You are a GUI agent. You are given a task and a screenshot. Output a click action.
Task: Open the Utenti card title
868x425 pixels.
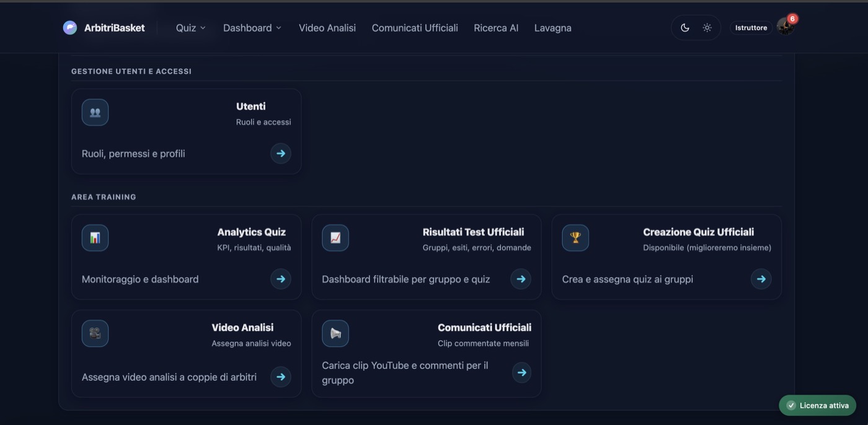251,107
